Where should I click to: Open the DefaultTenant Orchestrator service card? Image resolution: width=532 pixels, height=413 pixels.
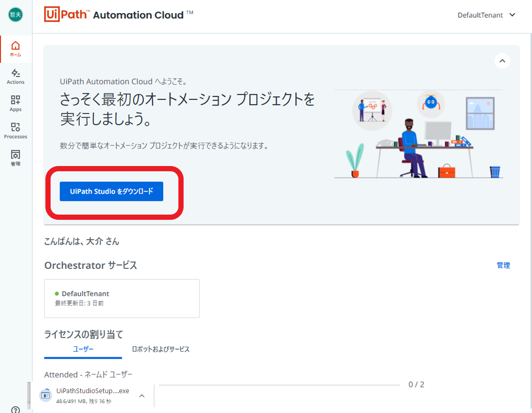tap(122, 299)
